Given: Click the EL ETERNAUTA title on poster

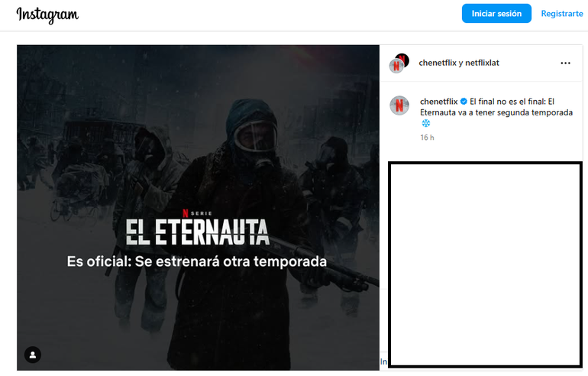Looking at the screenshot, I should click(x=197, y=232).
